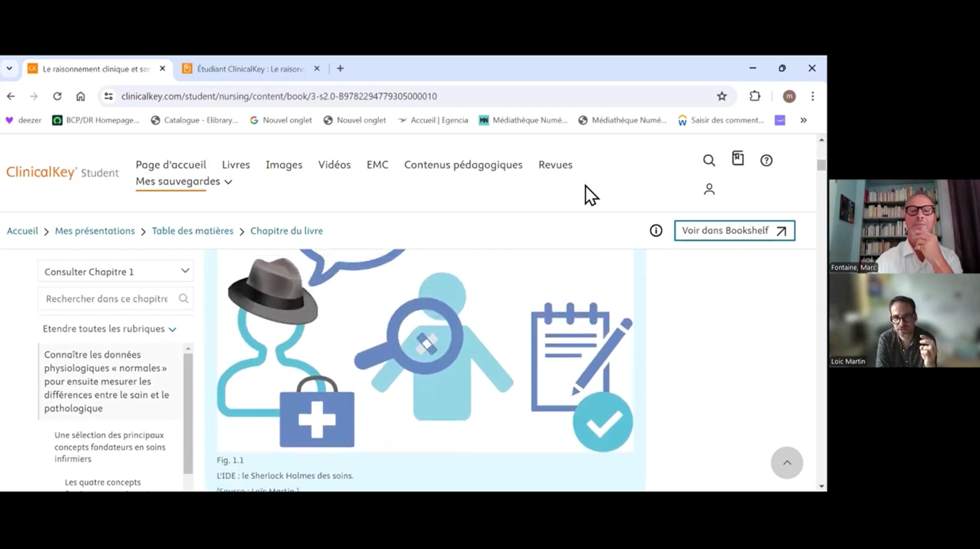Click the page vertical scrollbar thumb

(x=821, y=165)
